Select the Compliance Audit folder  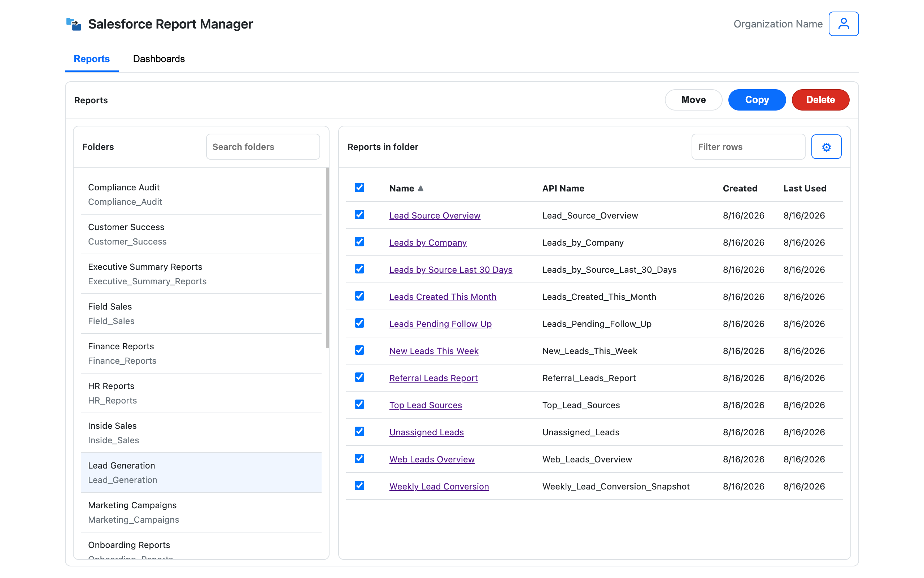tap(201, 195)
